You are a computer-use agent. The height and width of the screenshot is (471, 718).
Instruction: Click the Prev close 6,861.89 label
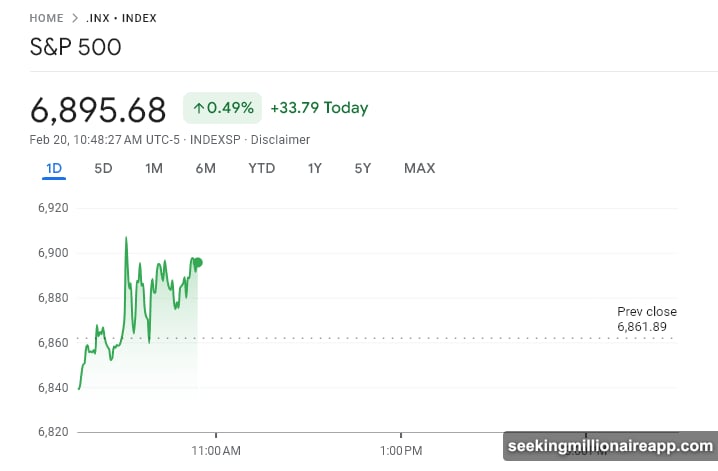646,319
